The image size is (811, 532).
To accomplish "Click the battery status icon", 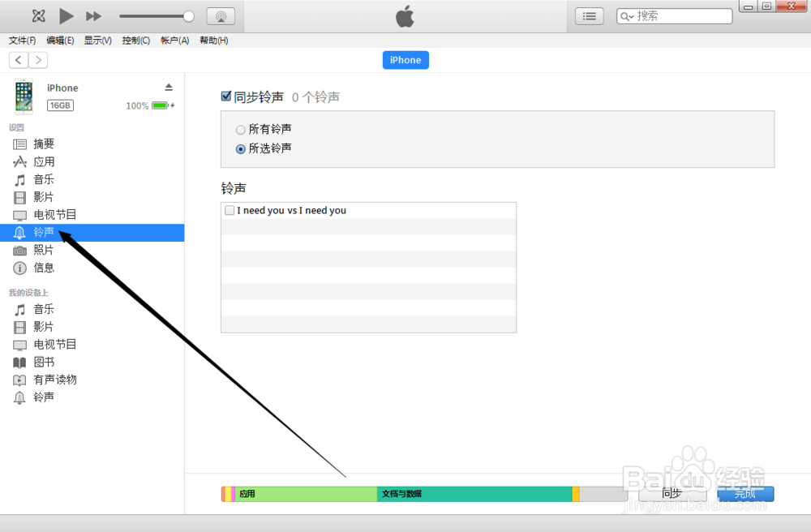I will (163, 105).
